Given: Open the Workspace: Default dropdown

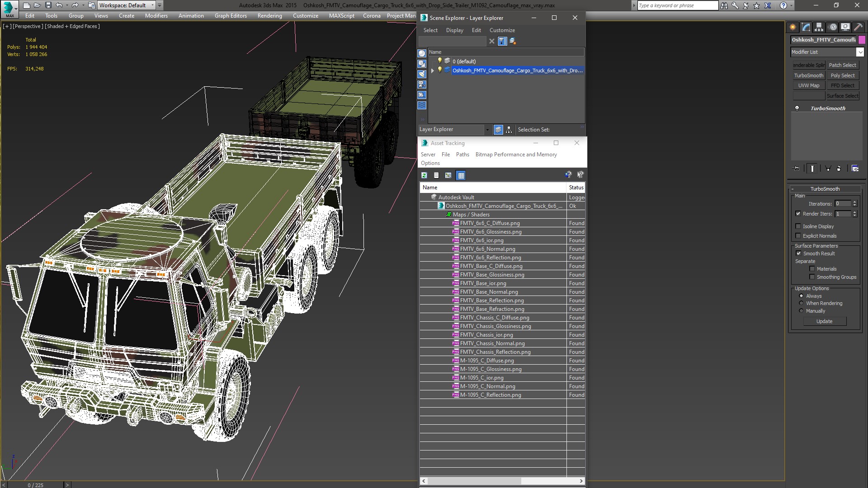Looking at the screenshot, I should pyautogui.click(x=127, y=5).
